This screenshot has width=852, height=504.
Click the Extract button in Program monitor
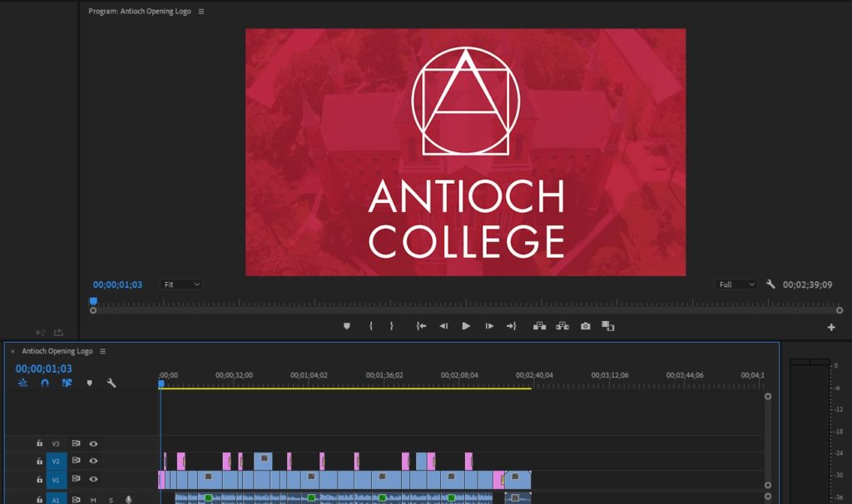[x=562, y=326]
